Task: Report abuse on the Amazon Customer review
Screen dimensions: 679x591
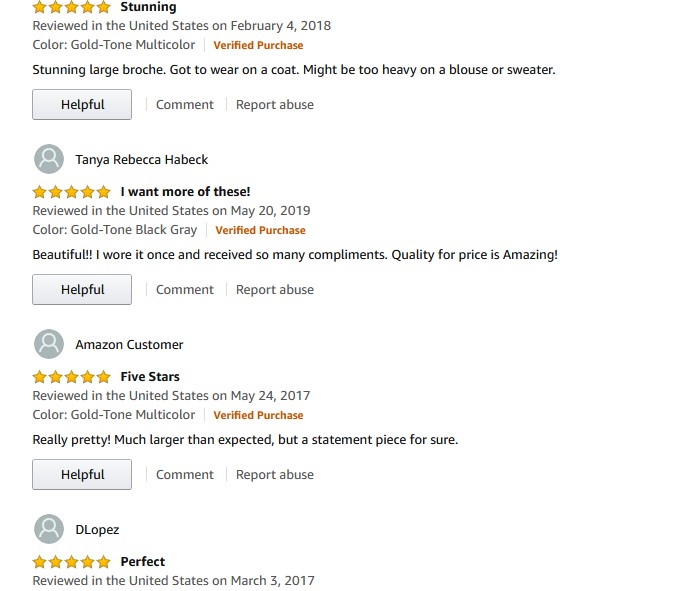Action: pyautogui.click(x=275, y=475)
